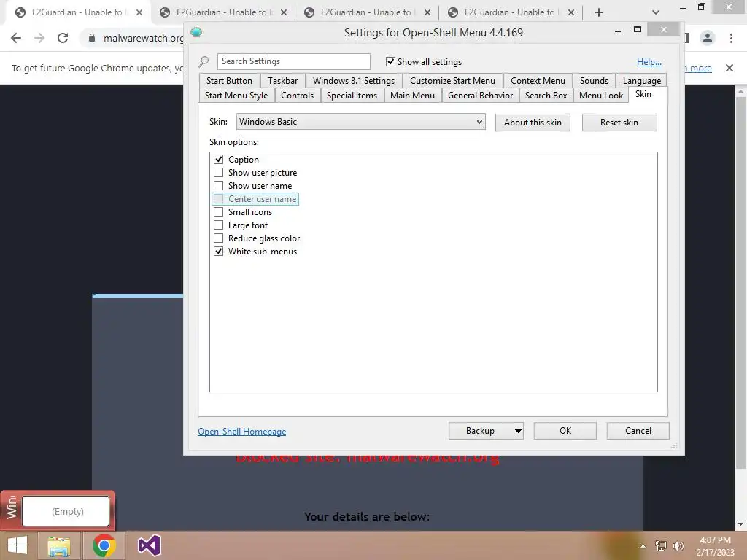Open Customize Start Menu tab
This screenshot has height=560, width=747.
[452, 80]
